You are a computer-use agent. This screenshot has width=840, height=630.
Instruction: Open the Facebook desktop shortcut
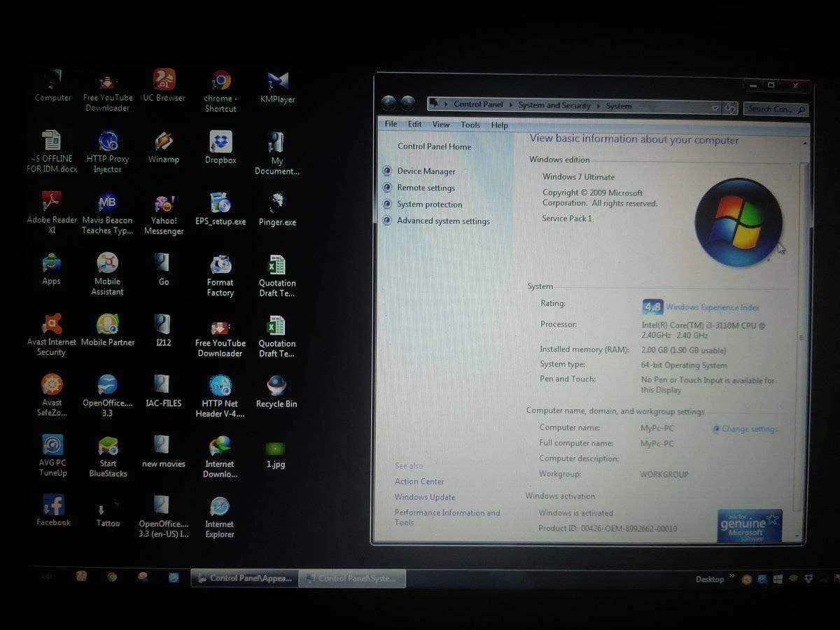point(53,510)
